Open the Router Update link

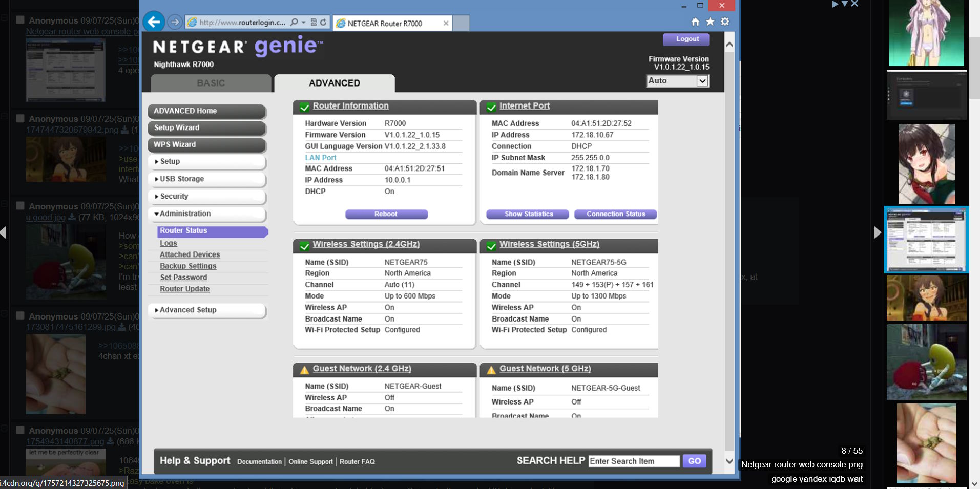(x=184, y=289)
